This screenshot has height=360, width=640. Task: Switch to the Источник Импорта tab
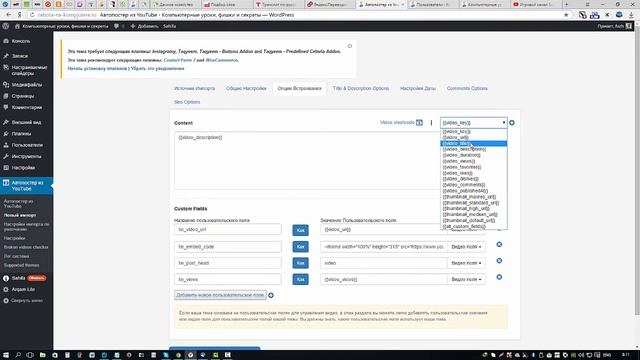pos(194,89)
